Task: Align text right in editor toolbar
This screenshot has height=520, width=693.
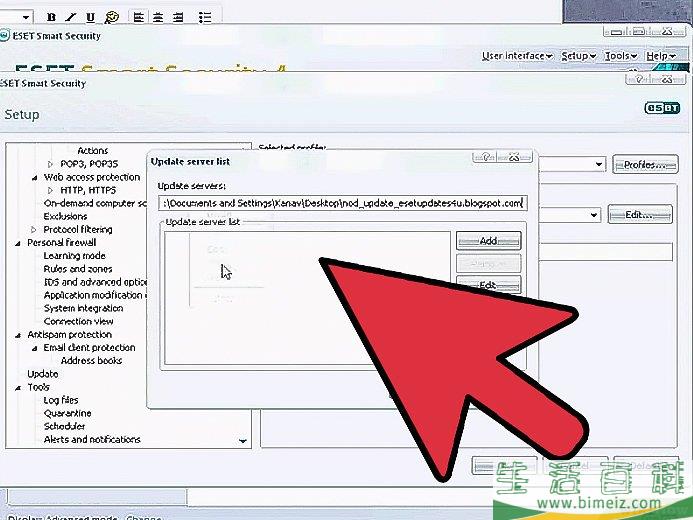Action: [x=178, y=17]
